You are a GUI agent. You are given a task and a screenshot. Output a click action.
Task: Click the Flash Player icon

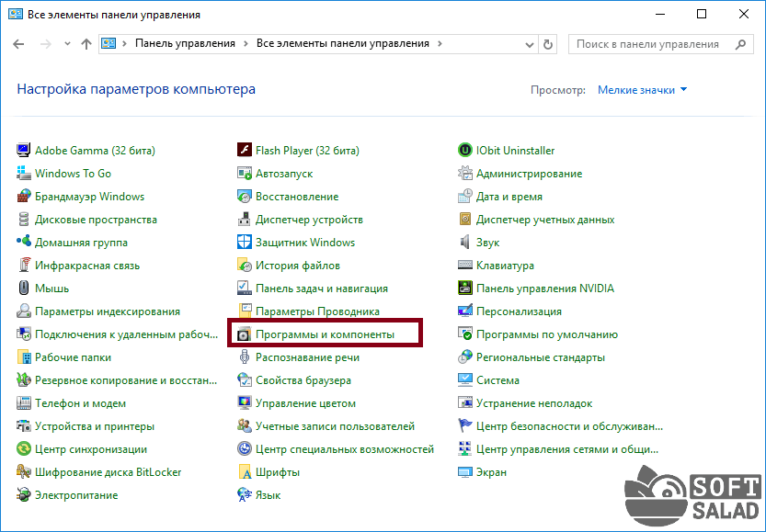point(245,151)
